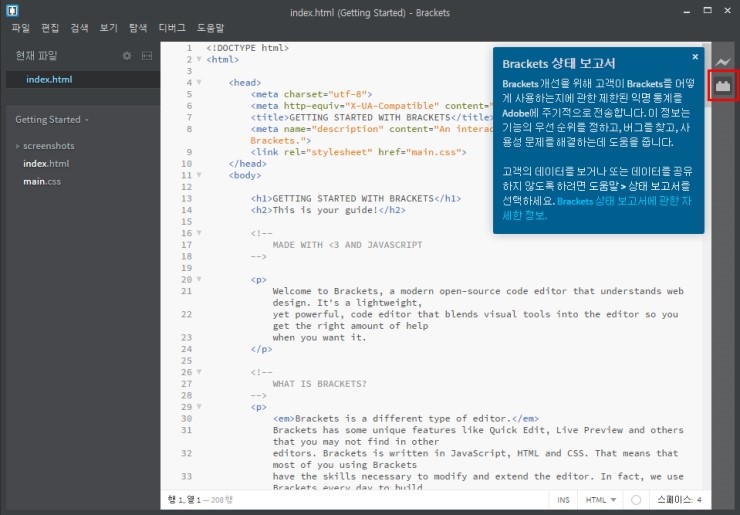
Task: Open index.html in the project tree
Action: tap(46, 164)
